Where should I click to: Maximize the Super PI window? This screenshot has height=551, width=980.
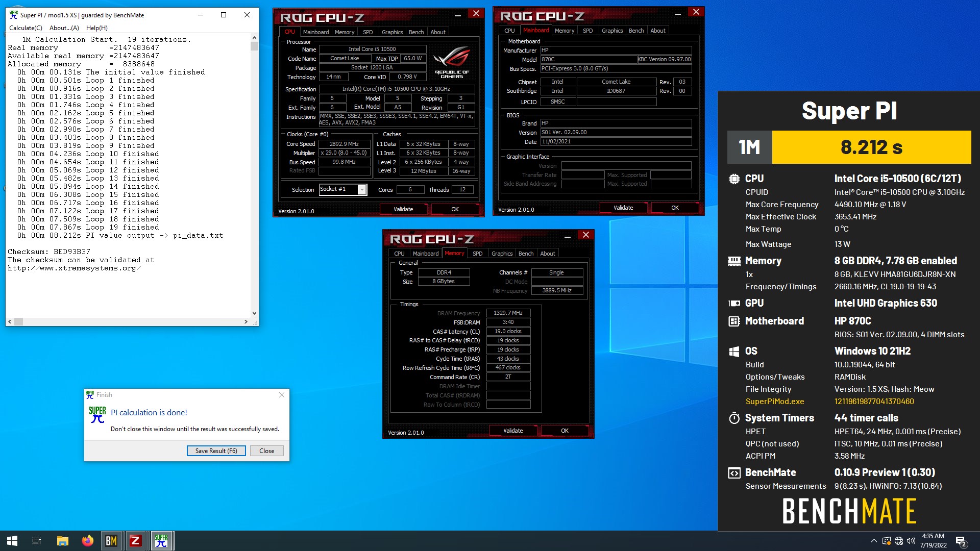click(x=224, y=15)
